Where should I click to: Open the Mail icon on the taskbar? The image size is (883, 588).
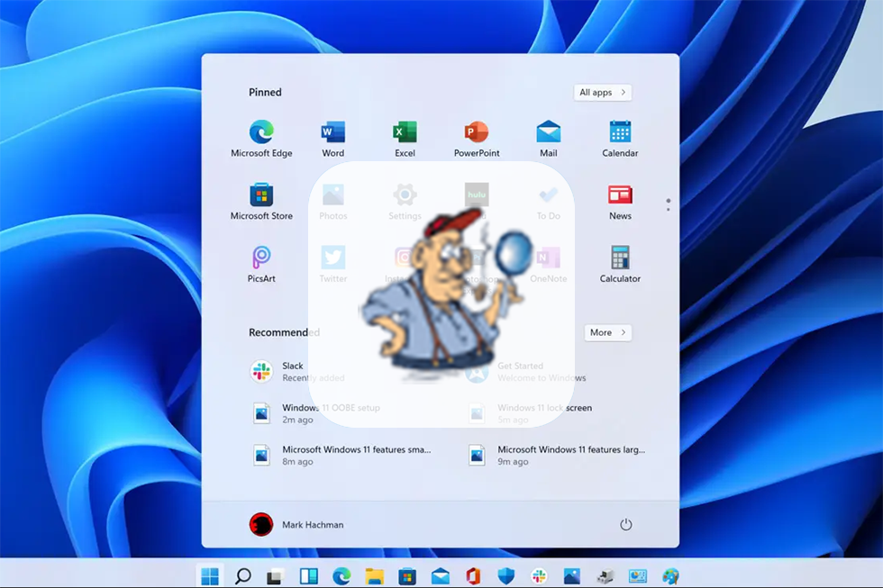point(440,575)
